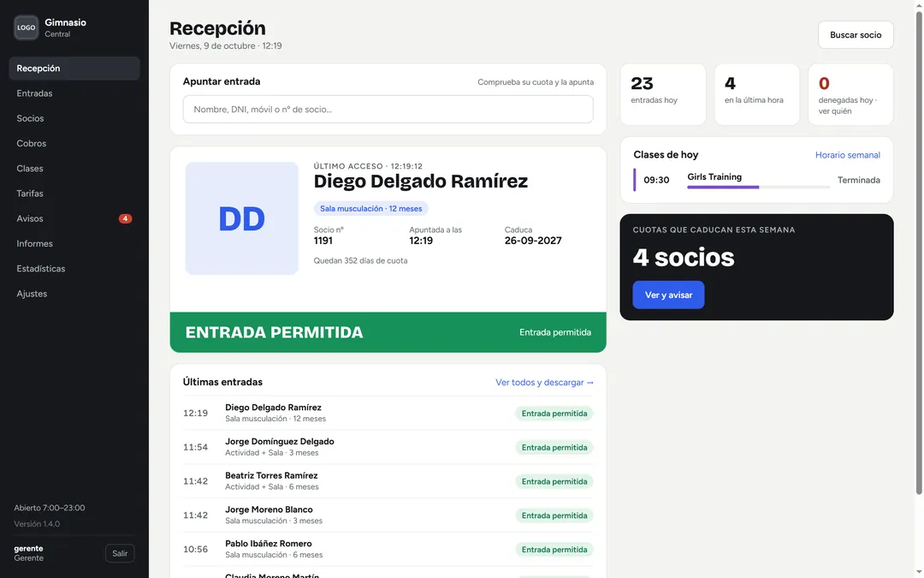Click Entrada permitida badge for Beatriz Torres Ramírez

pos(554,482)
